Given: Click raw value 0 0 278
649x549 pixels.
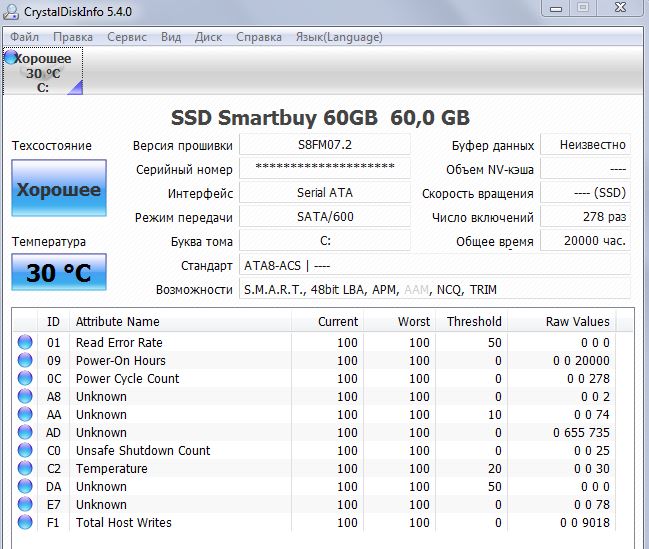Looking at the screenshot, I should click(x=588, y=378).
